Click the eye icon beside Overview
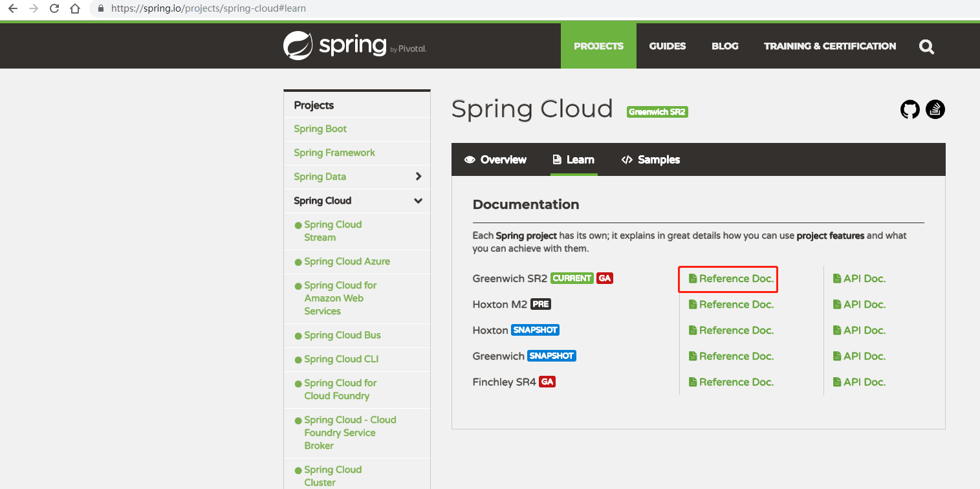Screen dimensions: 980x489 click(x=470, y=160)
